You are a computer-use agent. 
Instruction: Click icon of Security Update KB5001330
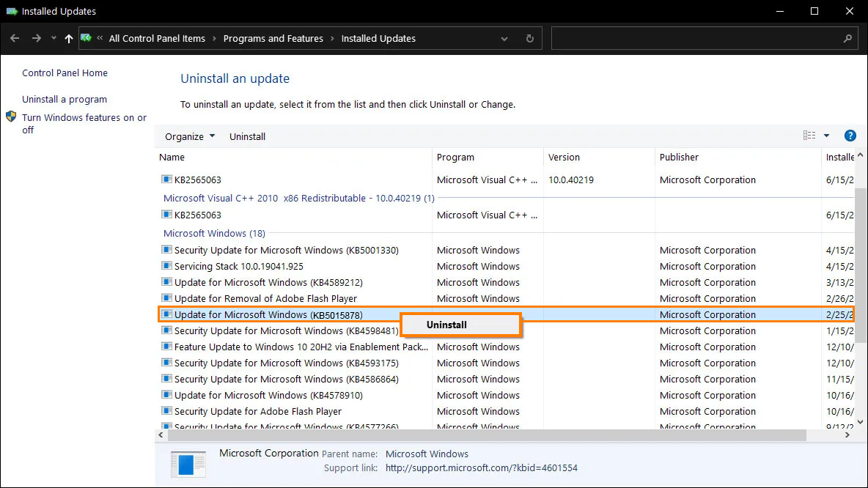pyautogui.click(x=166, y=250)
